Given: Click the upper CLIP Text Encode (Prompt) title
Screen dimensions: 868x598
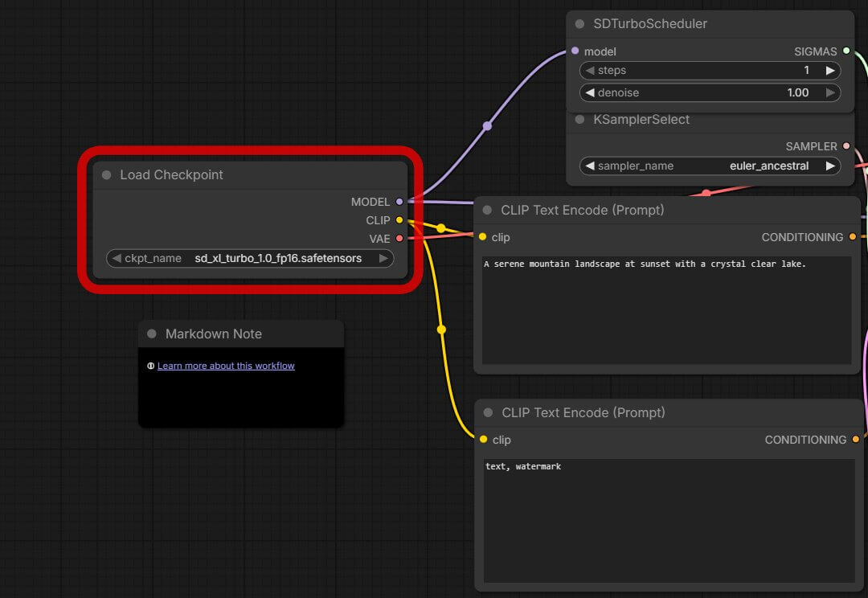Looking at the screenshot, I should coord(583,211).
